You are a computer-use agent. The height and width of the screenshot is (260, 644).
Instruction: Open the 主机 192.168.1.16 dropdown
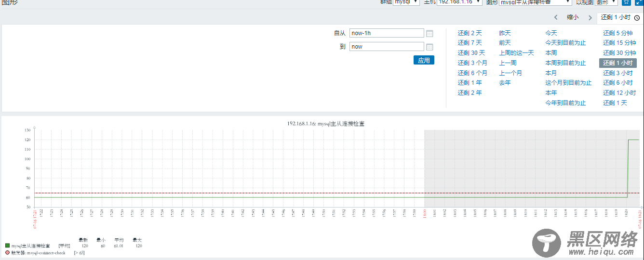pyautogui.click(x=459, y=2)
